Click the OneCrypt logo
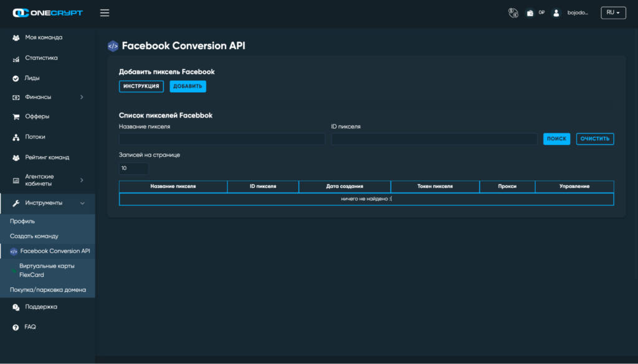 click(47, 13)
